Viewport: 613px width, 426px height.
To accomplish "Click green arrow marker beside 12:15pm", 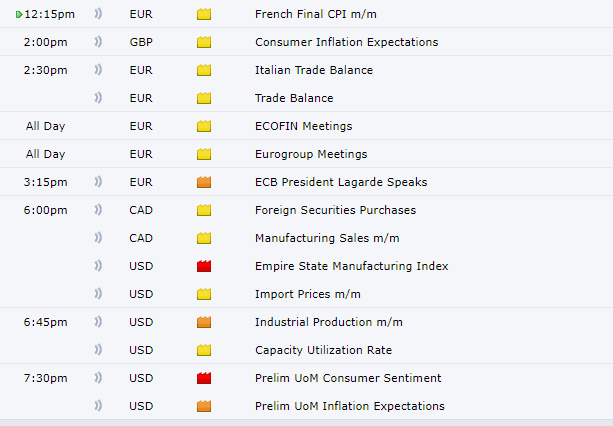I will pyautogui.click(x=19, y=15).
